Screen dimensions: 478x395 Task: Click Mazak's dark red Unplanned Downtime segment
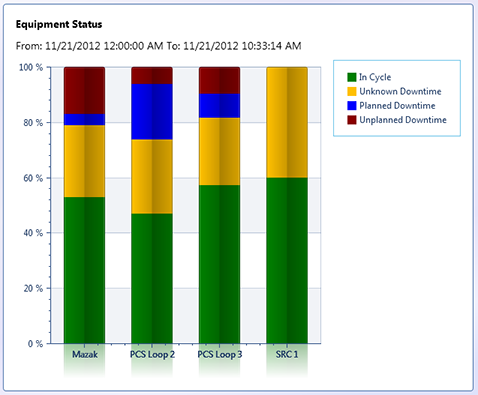click(85, 90)
